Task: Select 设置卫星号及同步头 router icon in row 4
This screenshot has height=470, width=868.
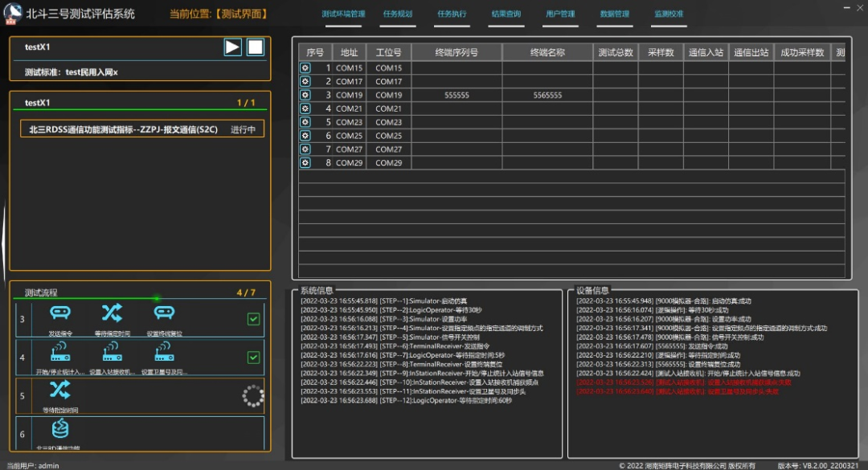Action: pyautogui.click(x=164, y=352)
